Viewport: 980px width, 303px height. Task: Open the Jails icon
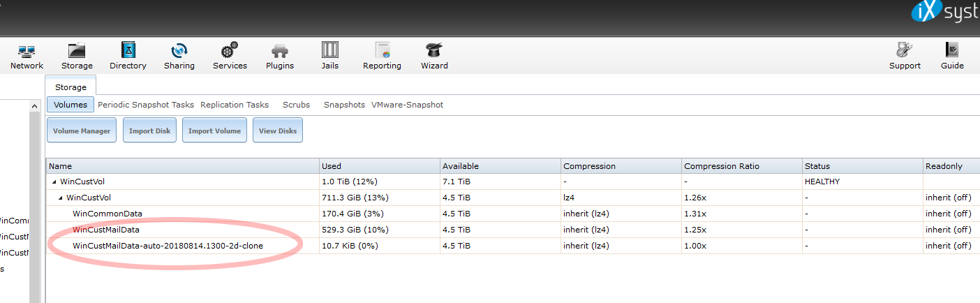click(x=330, y=51)
